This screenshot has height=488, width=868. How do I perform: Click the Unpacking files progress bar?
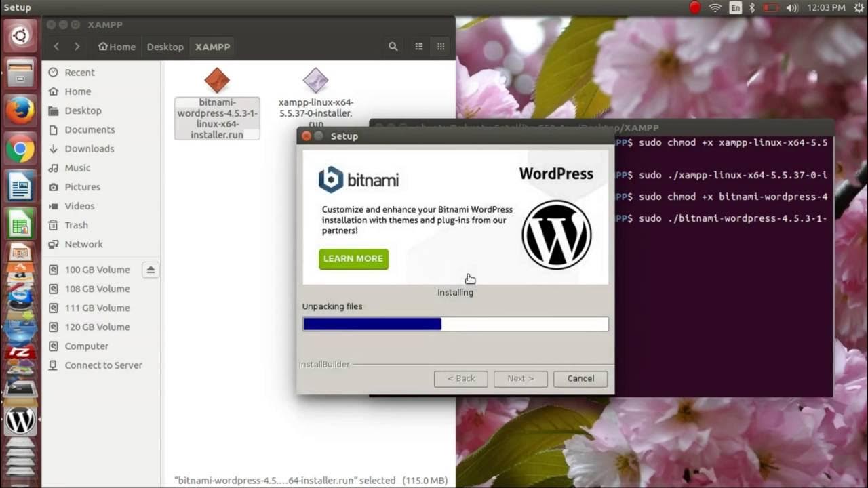455,324
